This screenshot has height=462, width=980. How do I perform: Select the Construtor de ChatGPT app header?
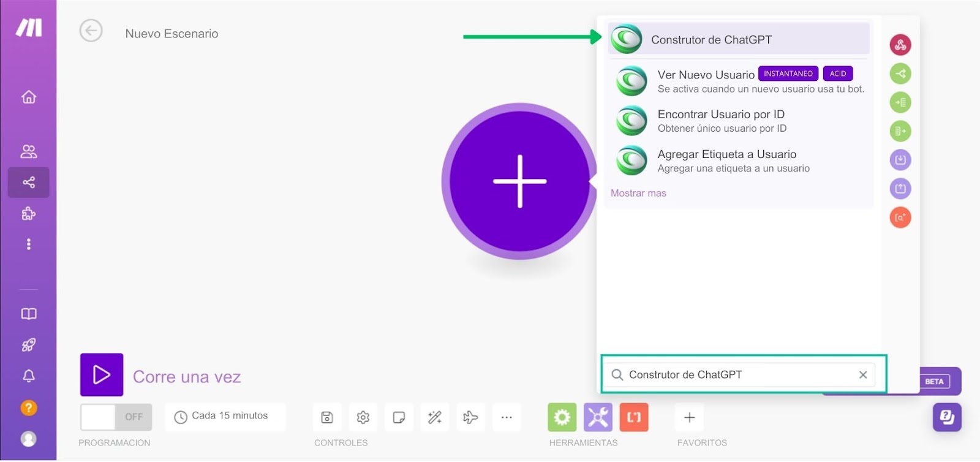click(739, 39)
